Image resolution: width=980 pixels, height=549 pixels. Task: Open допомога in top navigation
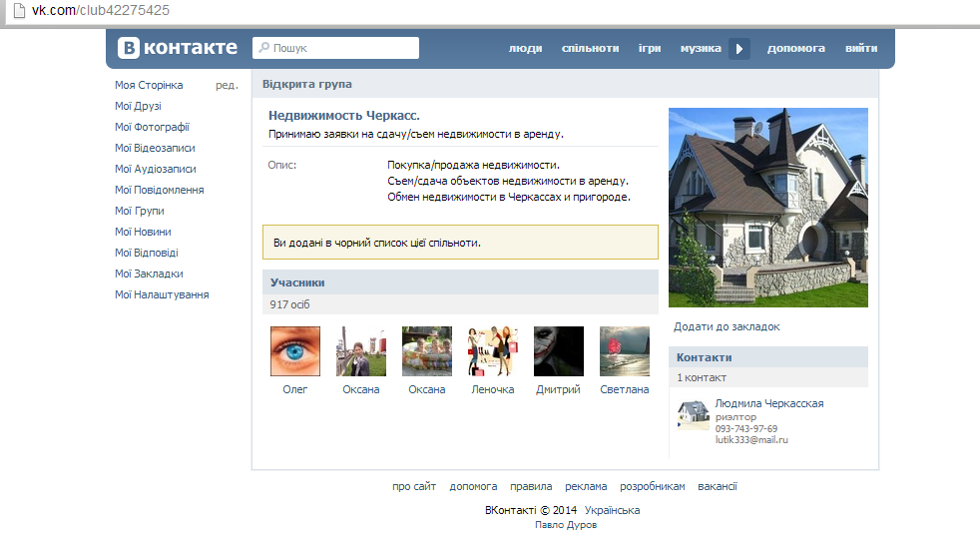click(x=795, y=48)
